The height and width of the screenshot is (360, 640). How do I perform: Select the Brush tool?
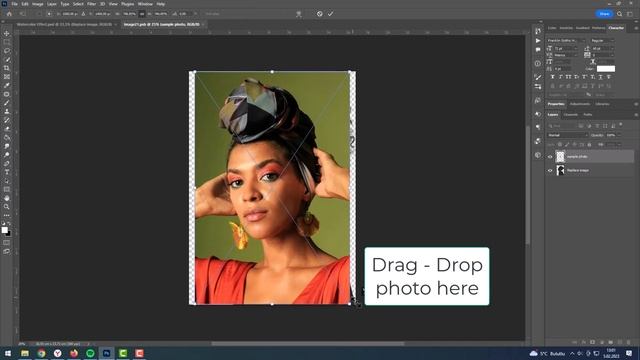[x=7, y=102]
